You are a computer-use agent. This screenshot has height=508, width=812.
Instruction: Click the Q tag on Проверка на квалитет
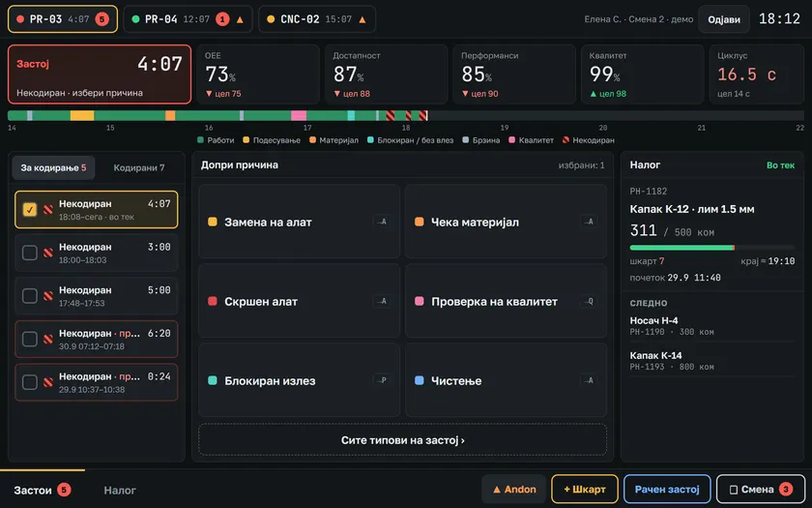pos(589,301)
